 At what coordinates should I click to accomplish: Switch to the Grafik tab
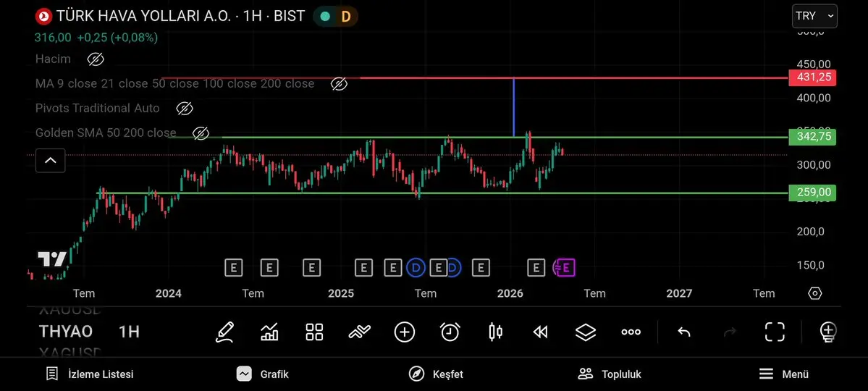coord(262,374)
